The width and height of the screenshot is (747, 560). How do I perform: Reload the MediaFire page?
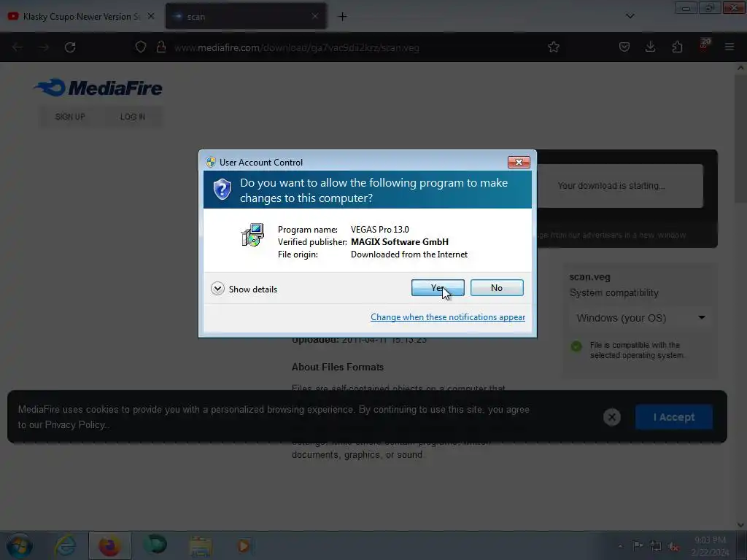70,47
